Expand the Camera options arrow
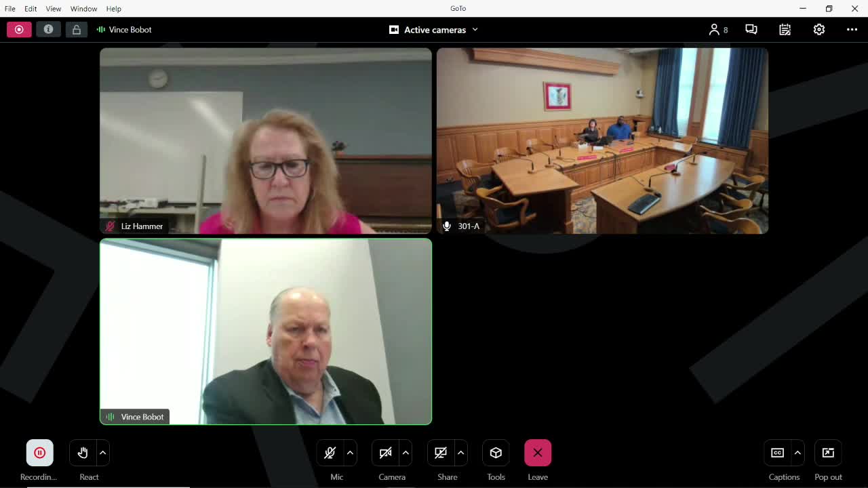Screen dimensions: 868x488 406,453
